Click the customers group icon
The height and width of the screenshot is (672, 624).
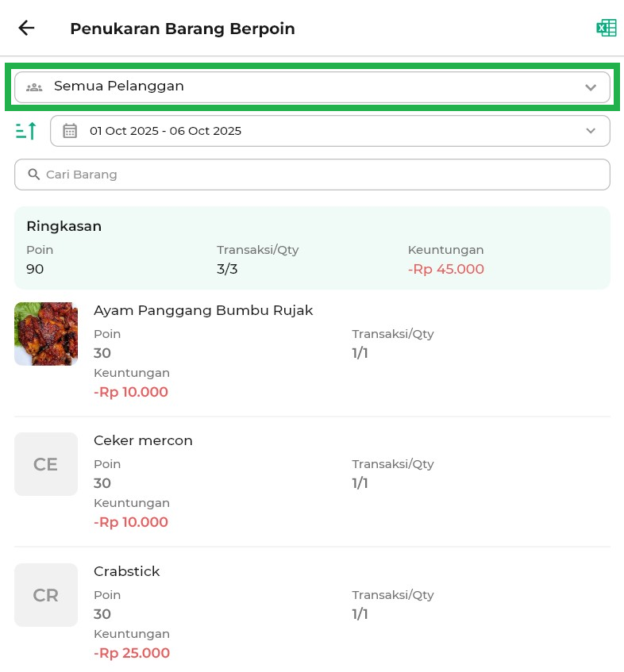(34, 86)
